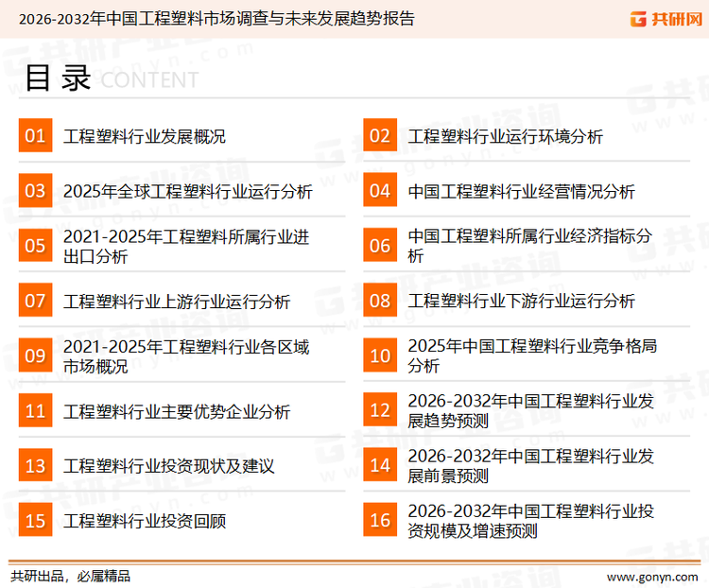Open the www.gonyn.com footer link
Screen dimensions: 709x588
pos(652,578)
